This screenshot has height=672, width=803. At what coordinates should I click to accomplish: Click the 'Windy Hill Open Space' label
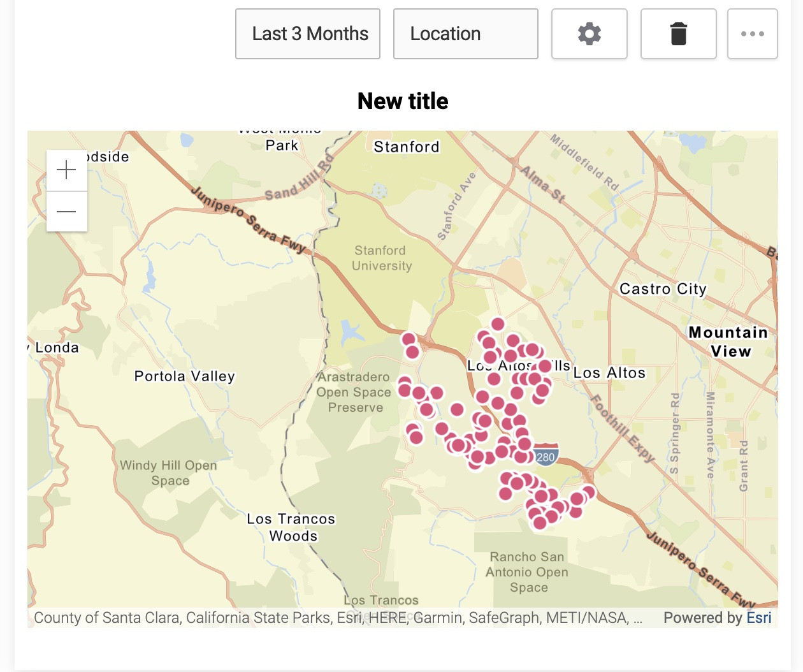(169, 473)
